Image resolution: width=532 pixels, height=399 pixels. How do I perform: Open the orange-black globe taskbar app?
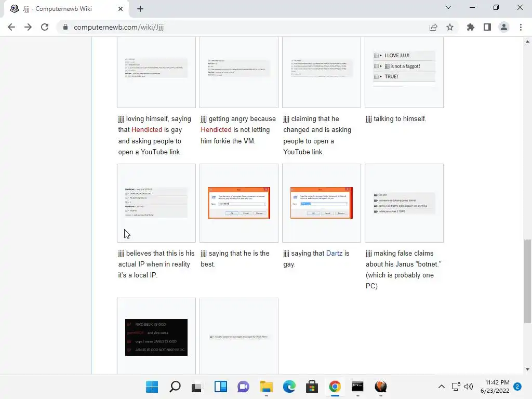(381, 387)
